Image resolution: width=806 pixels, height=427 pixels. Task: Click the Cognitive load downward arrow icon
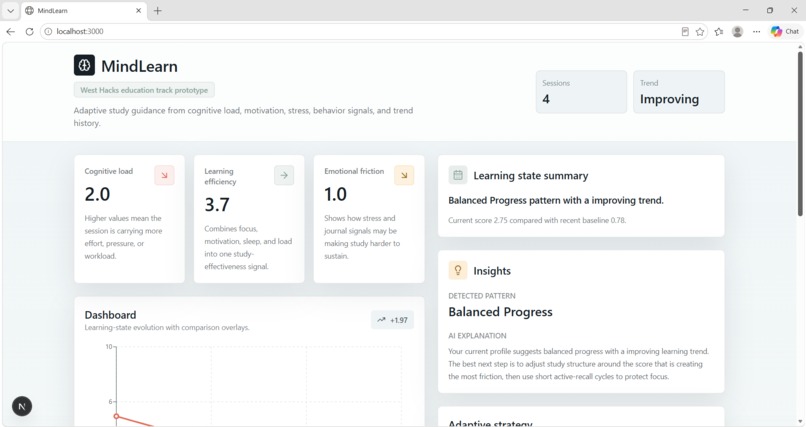click(x=164, y=175)
